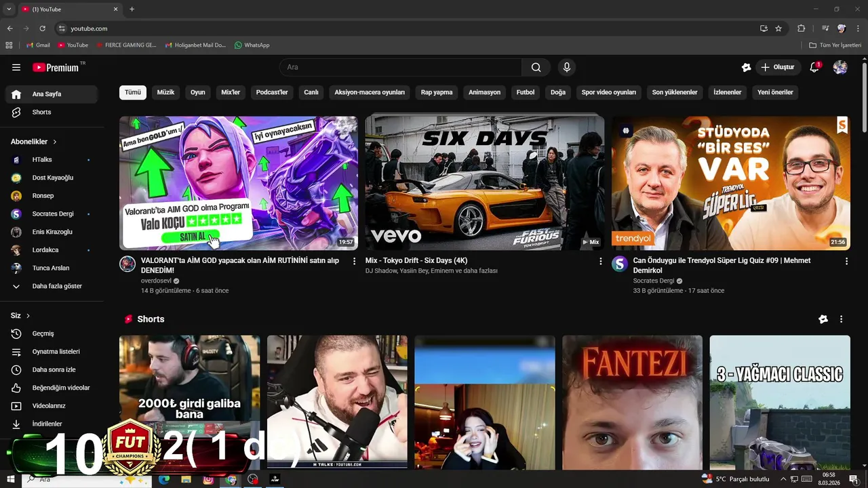Select the Rap yapma chip

tap(437, 92)
